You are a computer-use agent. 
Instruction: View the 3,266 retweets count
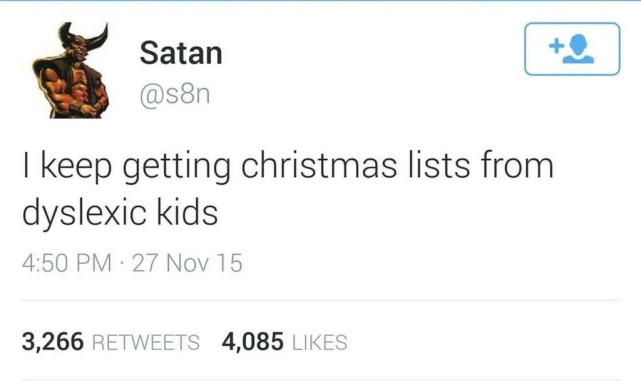[x=53, y=342]
